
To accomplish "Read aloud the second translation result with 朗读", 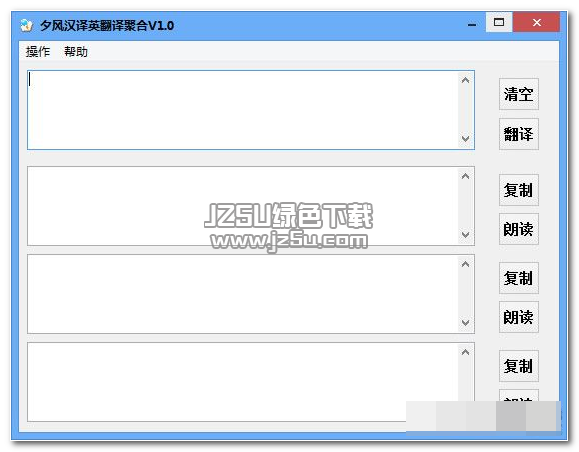I will 519,317.
